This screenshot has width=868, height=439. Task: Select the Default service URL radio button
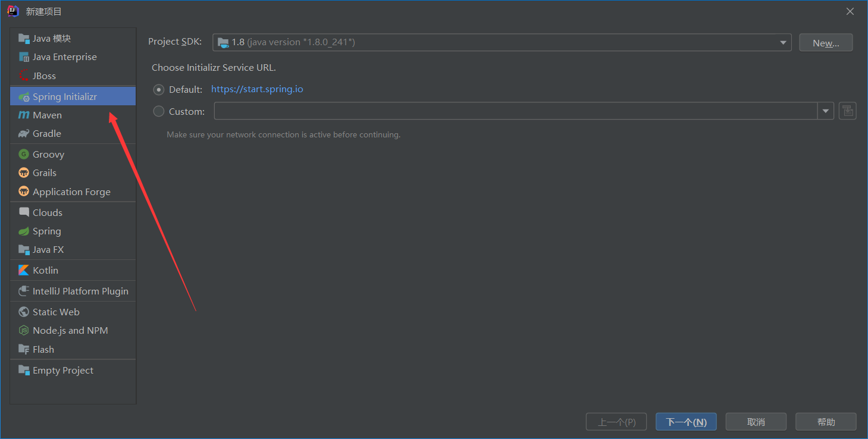pyautogui.click(x=159, y=89)
